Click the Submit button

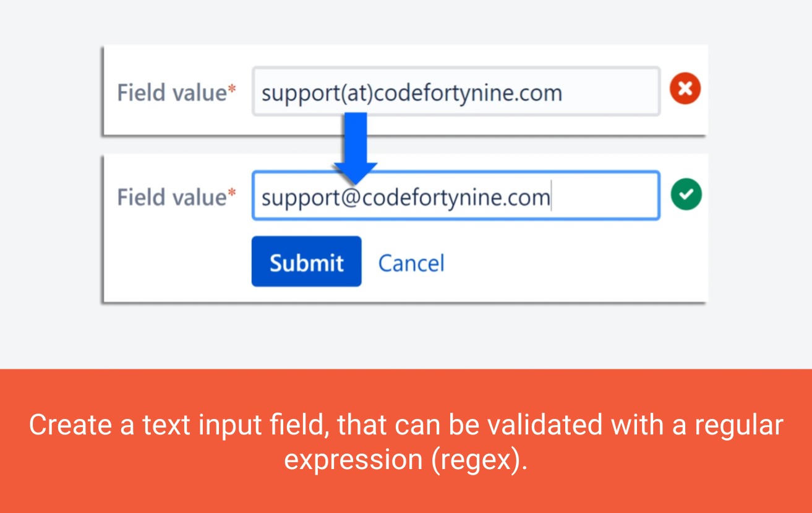[306, 262]
